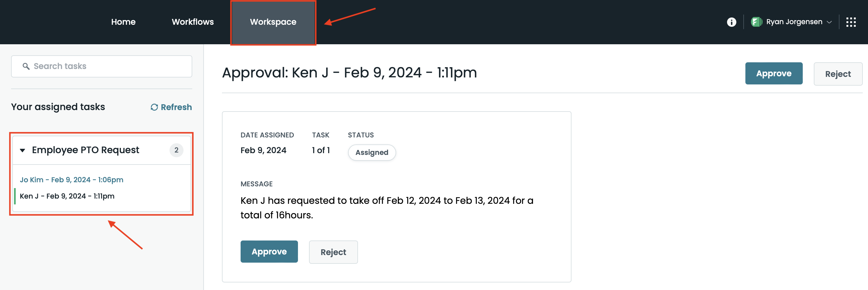
Task: Go to the Home tab
Action: 123,22
